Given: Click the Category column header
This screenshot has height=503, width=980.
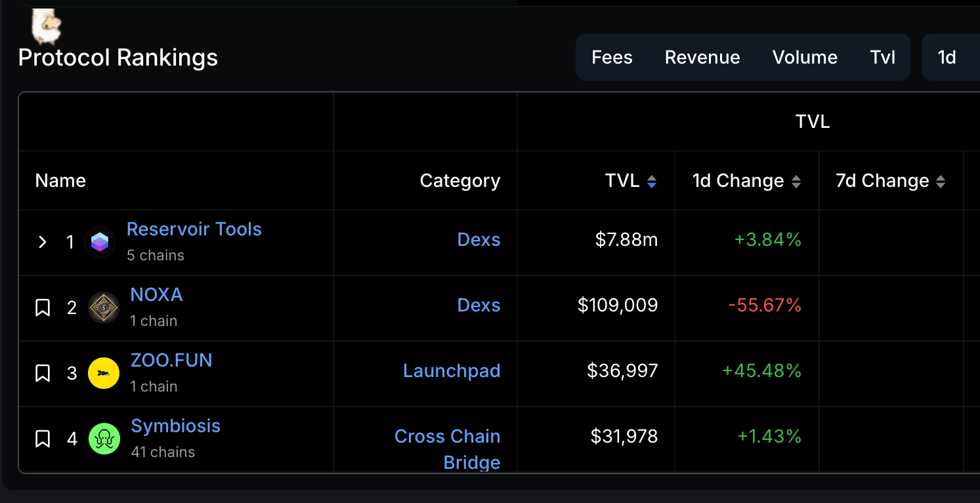Looking at the screenshot, I should 460,181.
